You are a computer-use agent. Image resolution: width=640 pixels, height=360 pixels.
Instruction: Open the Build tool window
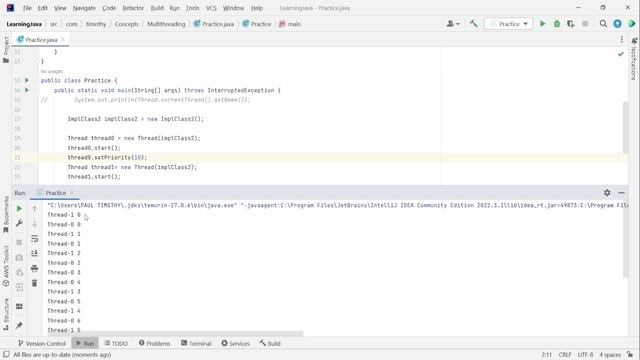(x=270, y=343)
